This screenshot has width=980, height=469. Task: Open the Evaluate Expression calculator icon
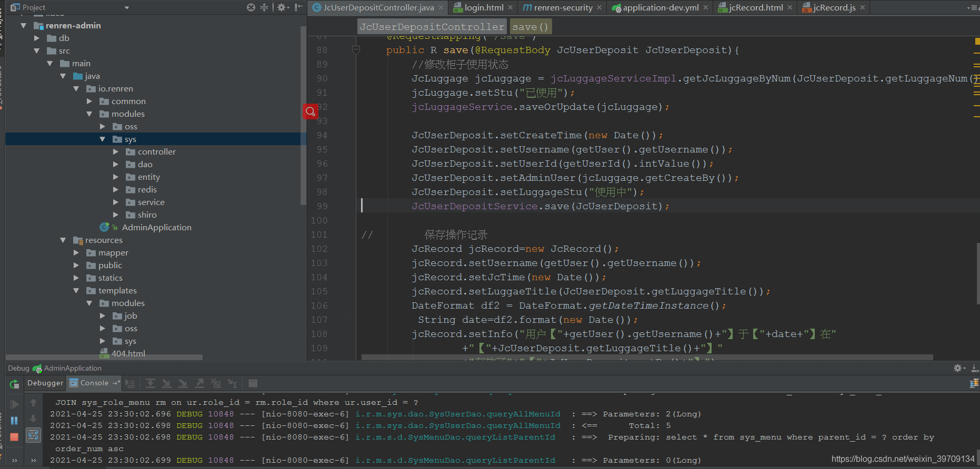253,383
